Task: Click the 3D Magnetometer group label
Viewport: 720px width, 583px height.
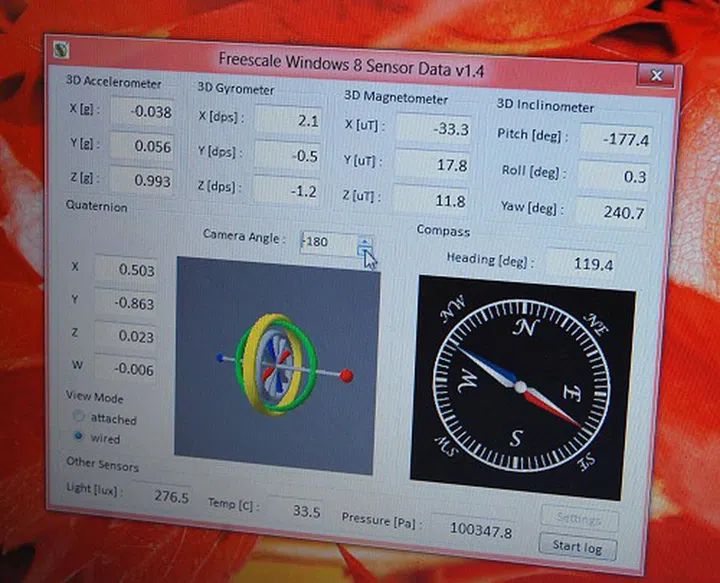Action: click(396, 97)
